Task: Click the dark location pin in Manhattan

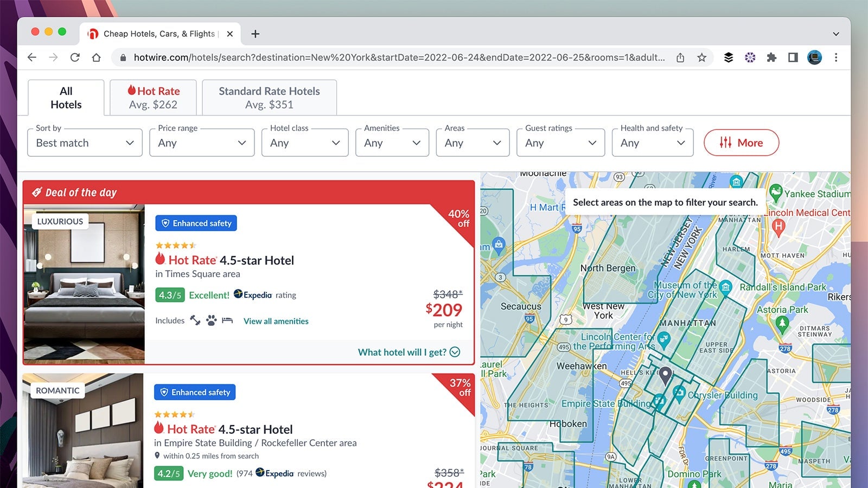Action: (665, 374)
